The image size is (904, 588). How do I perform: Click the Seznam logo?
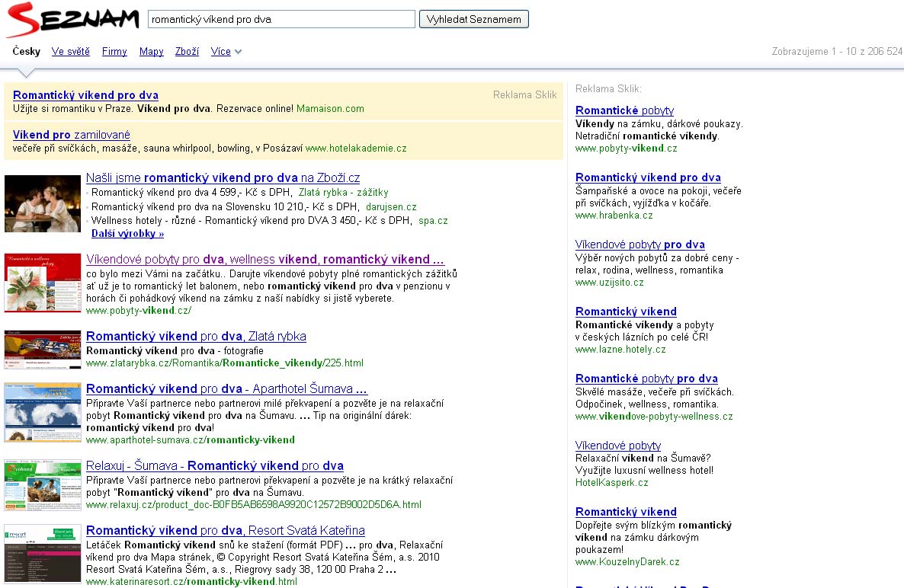[x=72, y=20]
